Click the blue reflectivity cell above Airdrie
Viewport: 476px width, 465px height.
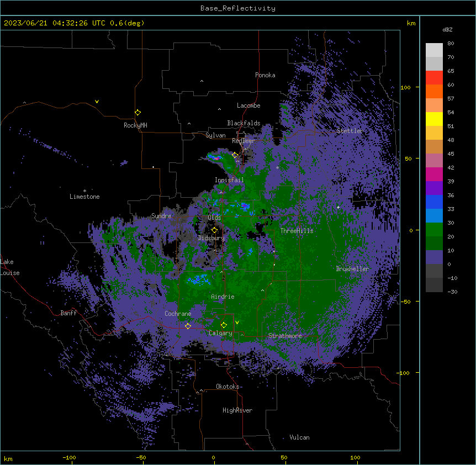(x=199, y=279)
